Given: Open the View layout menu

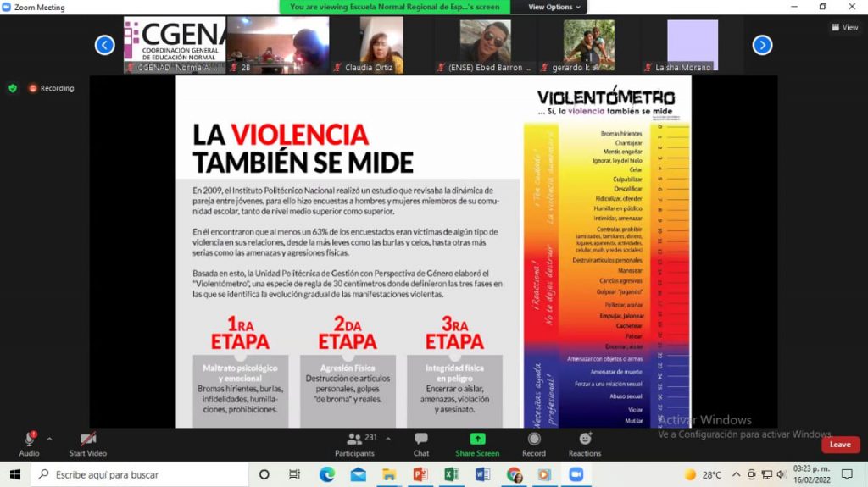Looking at the screenshot, I should [845, 27].
